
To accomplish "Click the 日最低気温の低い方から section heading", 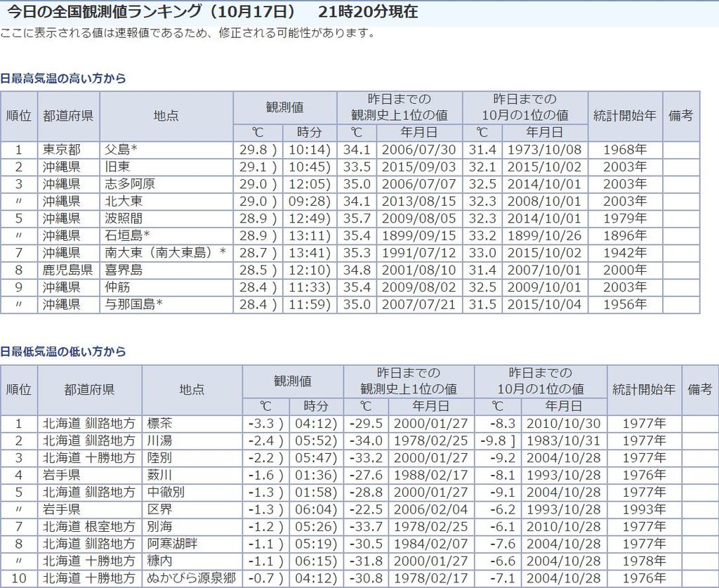I will pyautogui.click(x=63, y=351).
